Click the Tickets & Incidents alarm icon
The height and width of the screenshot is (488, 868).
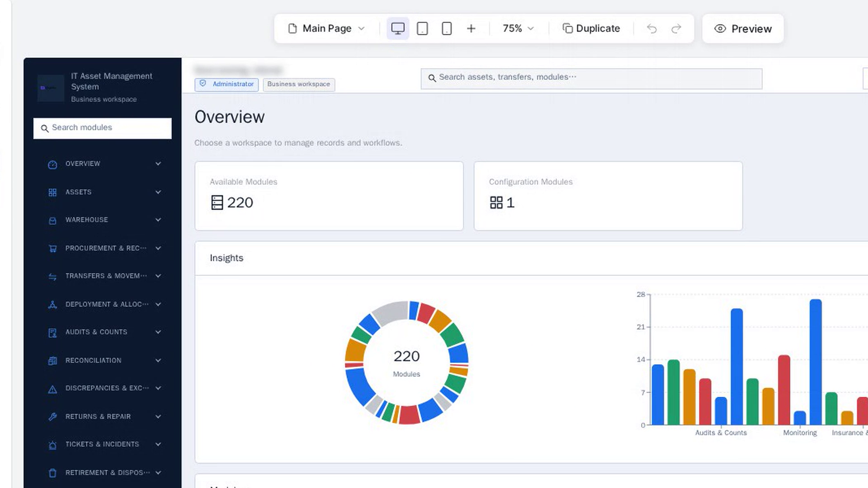coord(52,445)
